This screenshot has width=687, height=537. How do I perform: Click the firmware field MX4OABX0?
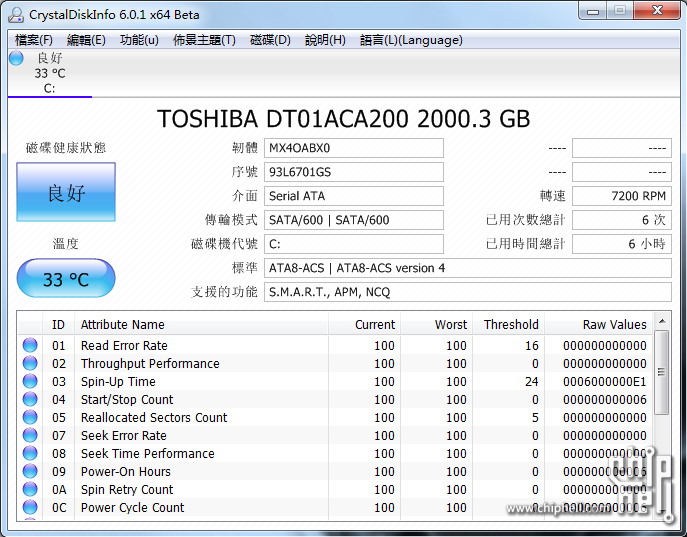[x=354, y=148]
